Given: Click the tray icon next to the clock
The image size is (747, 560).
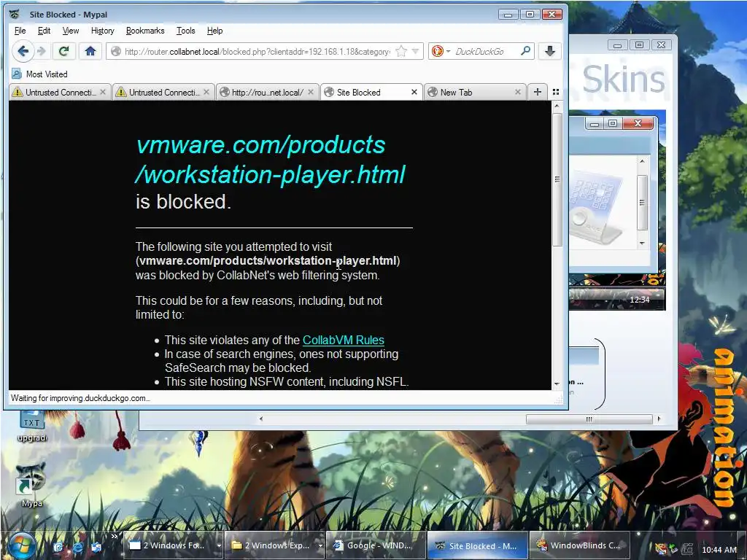Looking at the screenshot, I should coord(687,549).
